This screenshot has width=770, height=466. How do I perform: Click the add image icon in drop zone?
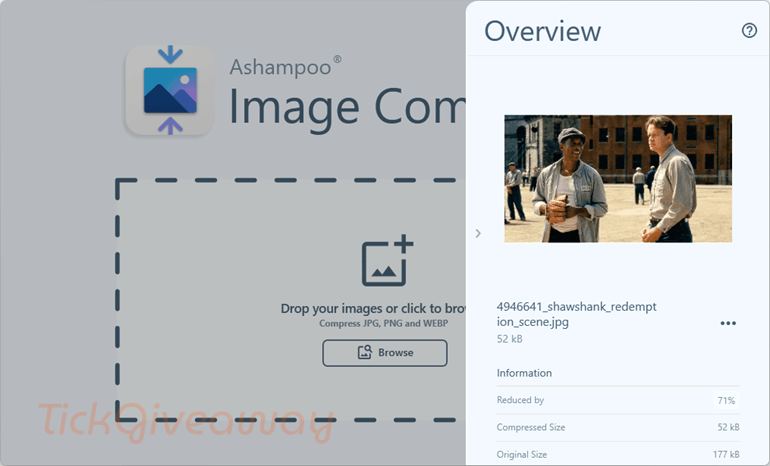[387, 260]
